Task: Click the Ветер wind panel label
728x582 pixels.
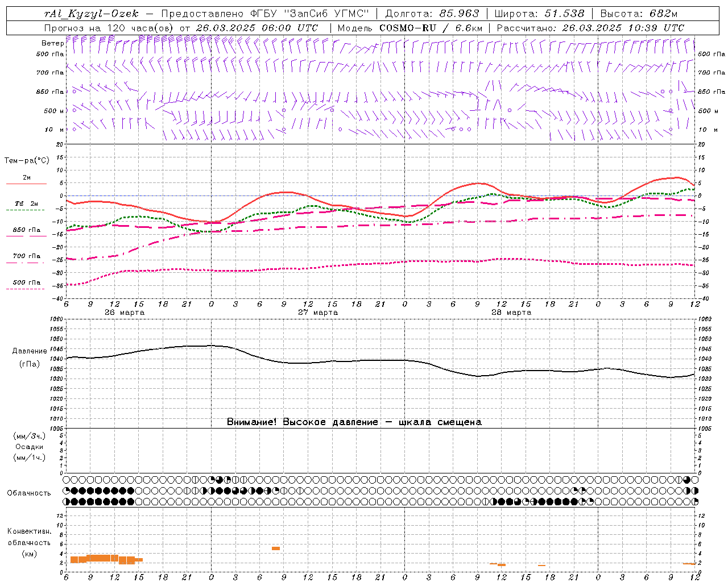Action: [x=52, y=43]
